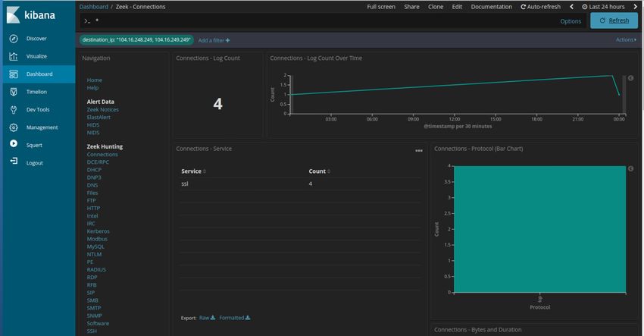This screenshot has height=336, width=644.
Task: Open Visualize chart icon
Action: point(14,56)
